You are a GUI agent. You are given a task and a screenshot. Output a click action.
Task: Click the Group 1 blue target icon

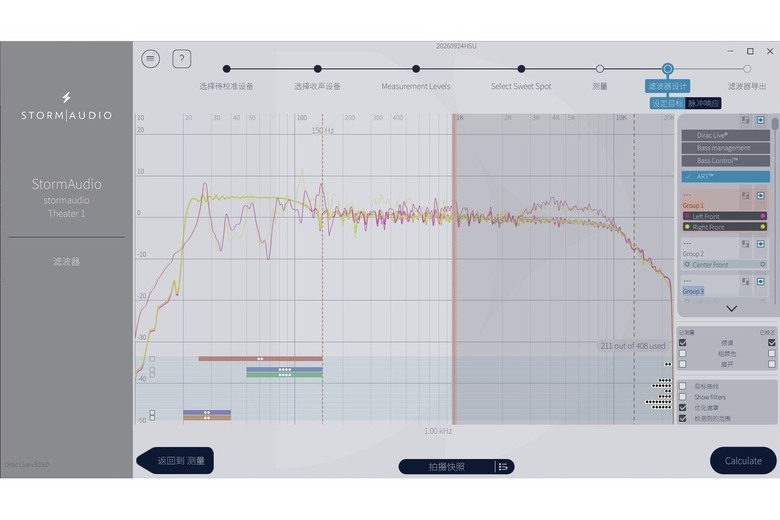[761, 196]
